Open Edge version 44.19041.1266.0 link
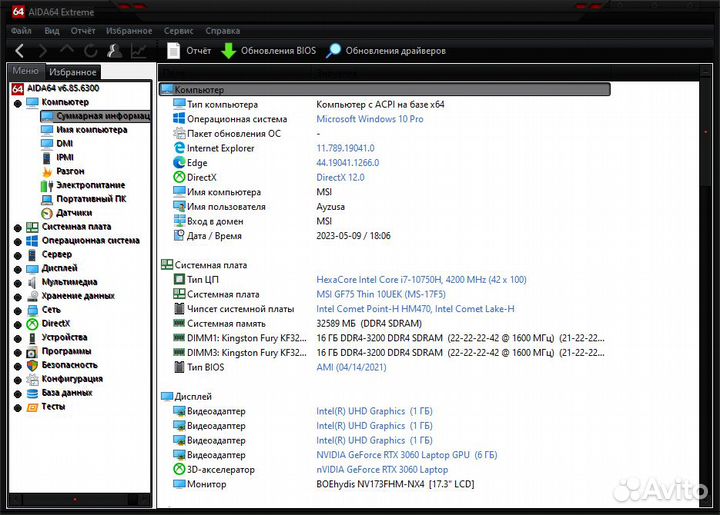The width and height of the screenshot is (720, 515). 348,163
